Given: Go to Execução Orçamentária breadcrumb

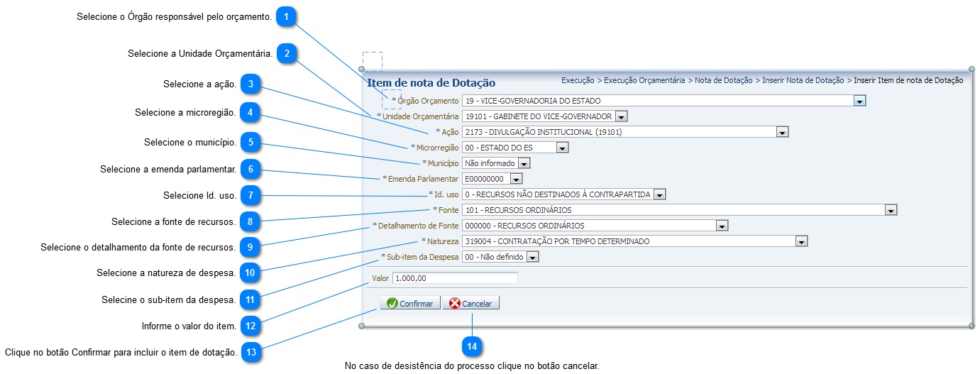Looking at the screenshot, I should click(x=644, y=81).
